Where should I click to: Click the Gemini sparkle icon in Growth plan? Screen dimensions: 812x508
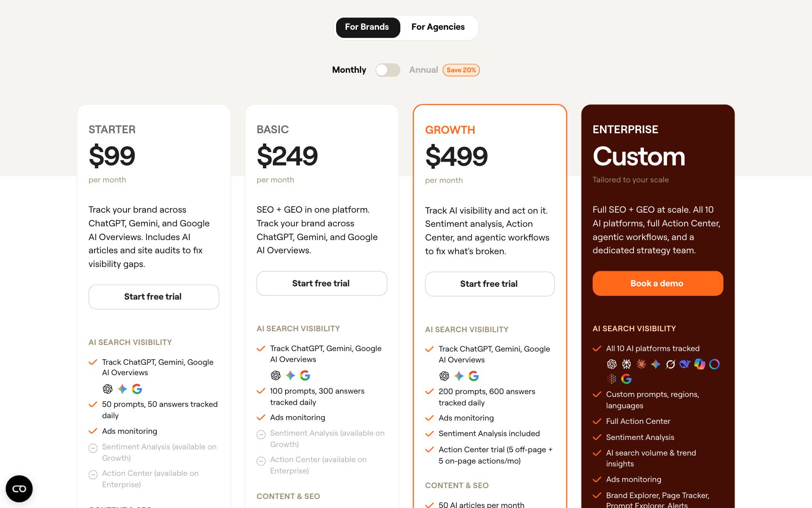(459, 376)
